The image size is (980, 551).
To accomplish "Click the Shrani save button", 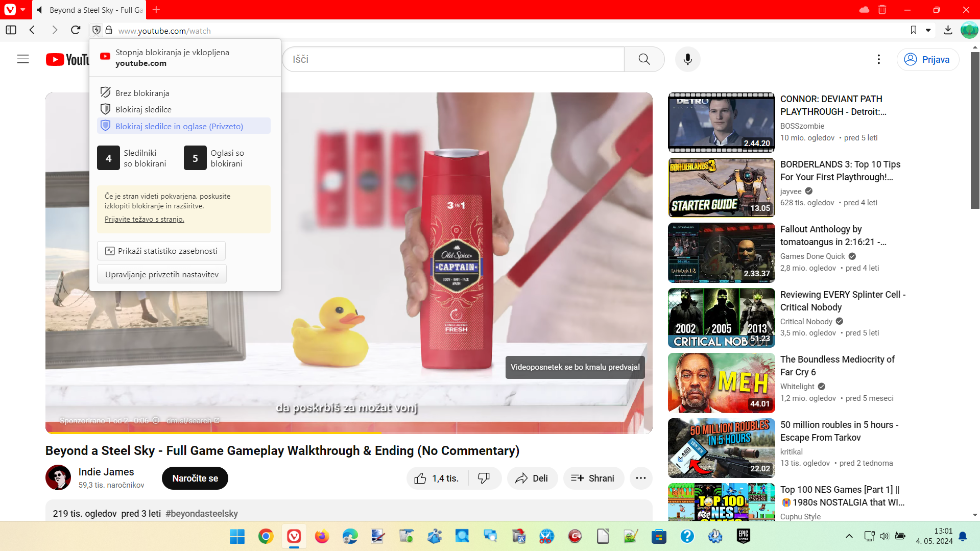I will pyautogui.click(x=593, y=478).
